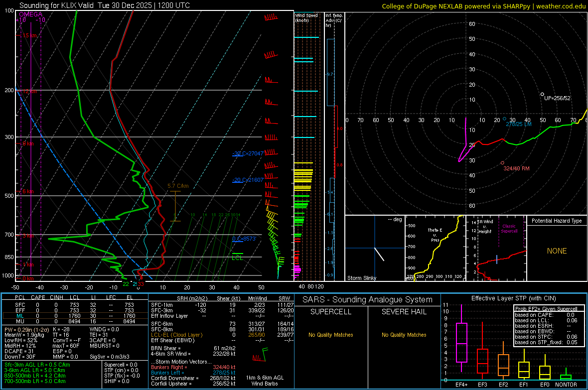The image size is (588, 390).
Task: Click the '0 C=8573' freezing level label
Action: (x=244, y=239)
